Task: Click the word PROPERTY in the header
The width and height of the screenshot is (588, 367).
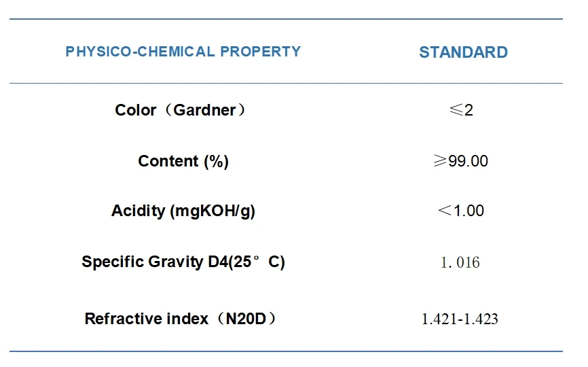Action: (x=261, y=52)
